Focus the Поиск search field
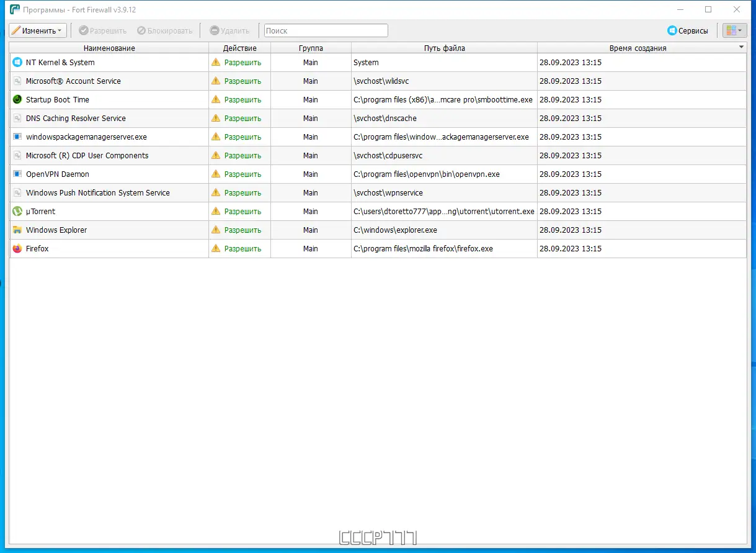 tap(326, 30)
